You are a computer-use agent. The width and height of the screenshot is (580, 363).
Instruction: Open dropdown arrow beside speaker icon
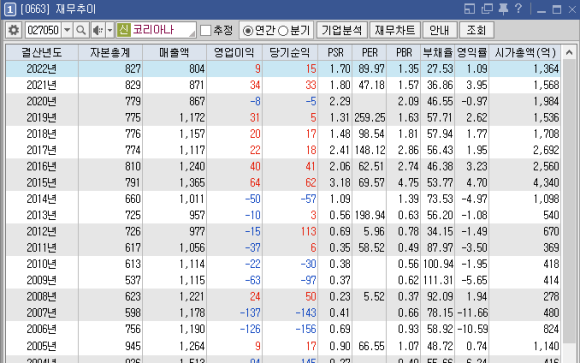coord(109,30)
